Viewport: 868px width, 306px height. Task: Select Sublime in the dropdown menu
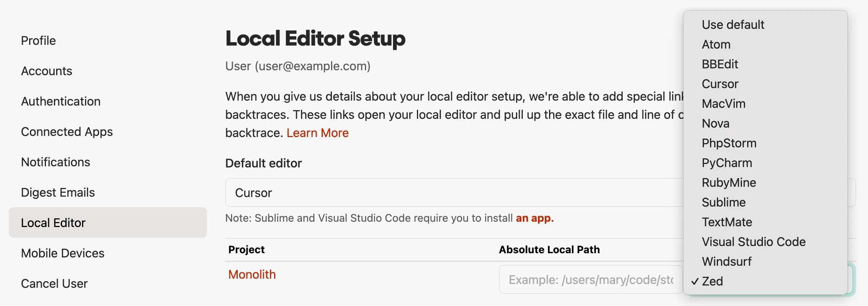pos(765,202)
